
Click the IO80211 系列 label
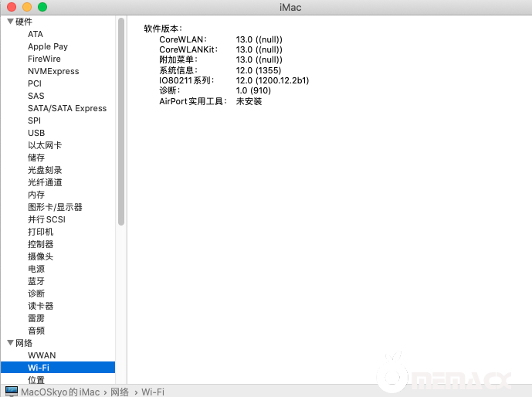coord(187,80)
